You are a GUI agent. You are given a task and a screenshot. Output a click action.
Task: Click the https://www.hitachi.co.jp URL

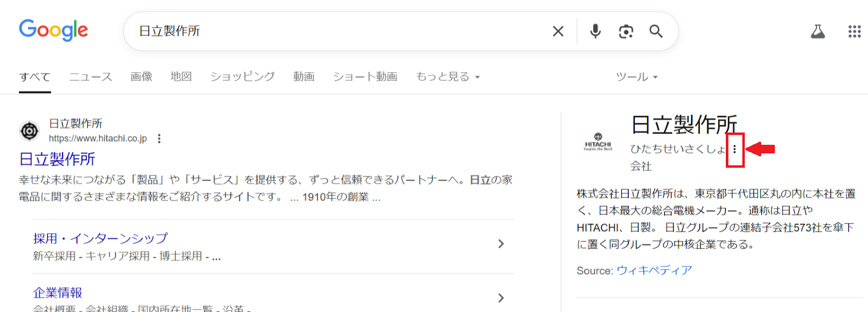[x=98, y=138]
